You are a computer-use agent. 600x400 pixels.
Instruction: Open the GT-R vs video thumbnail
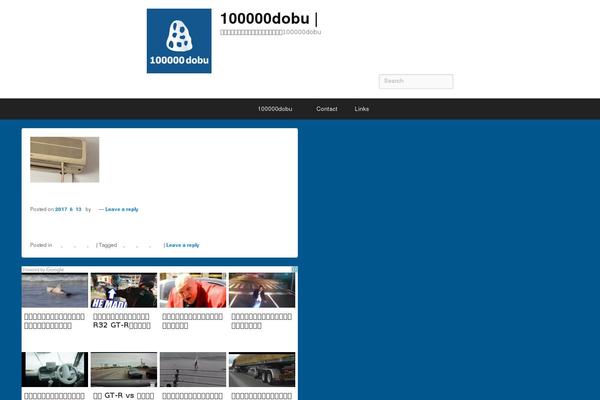123,369
